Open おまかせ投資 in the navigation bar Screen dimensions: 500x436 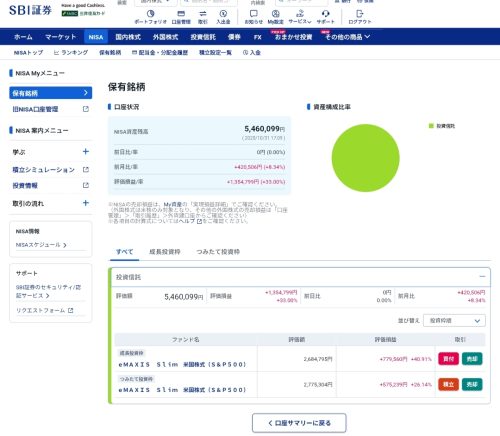tap(293, 37)
